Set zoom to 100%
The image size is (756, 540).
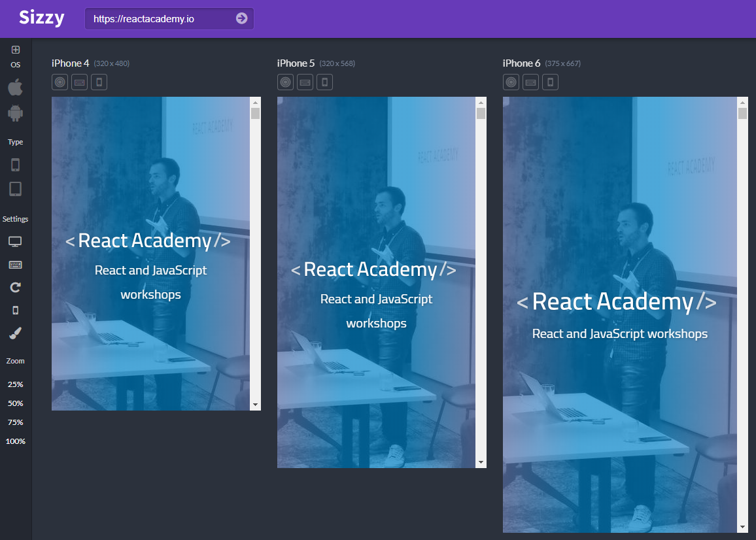coord(16,441)
